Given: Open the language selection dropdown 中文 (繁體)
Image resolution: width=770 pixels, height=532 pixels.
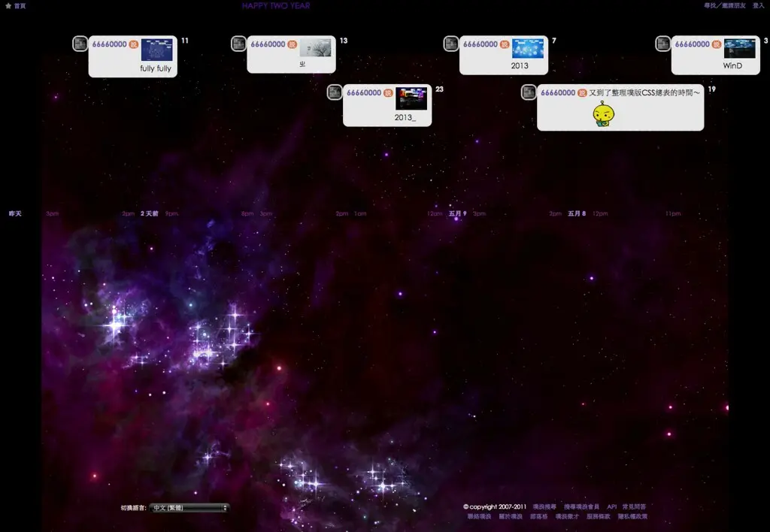Looking at the screenshot, I should point(189,508).
